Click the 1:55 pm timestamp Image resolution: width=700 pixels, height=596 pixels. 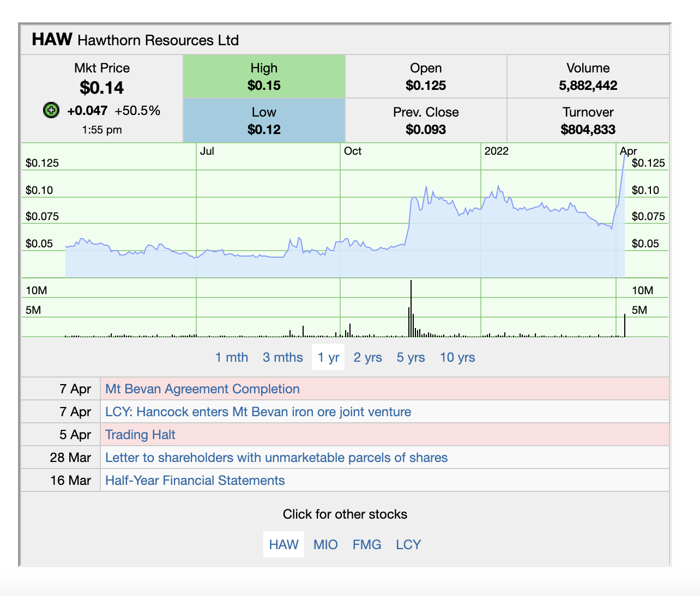point(102,130)
